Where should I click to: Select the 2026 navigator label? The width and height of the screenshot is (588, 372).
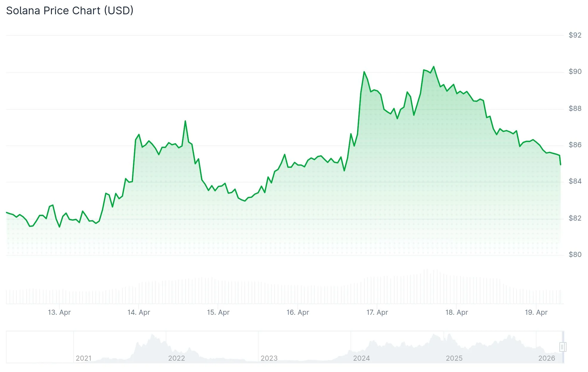tap(547, 358)
